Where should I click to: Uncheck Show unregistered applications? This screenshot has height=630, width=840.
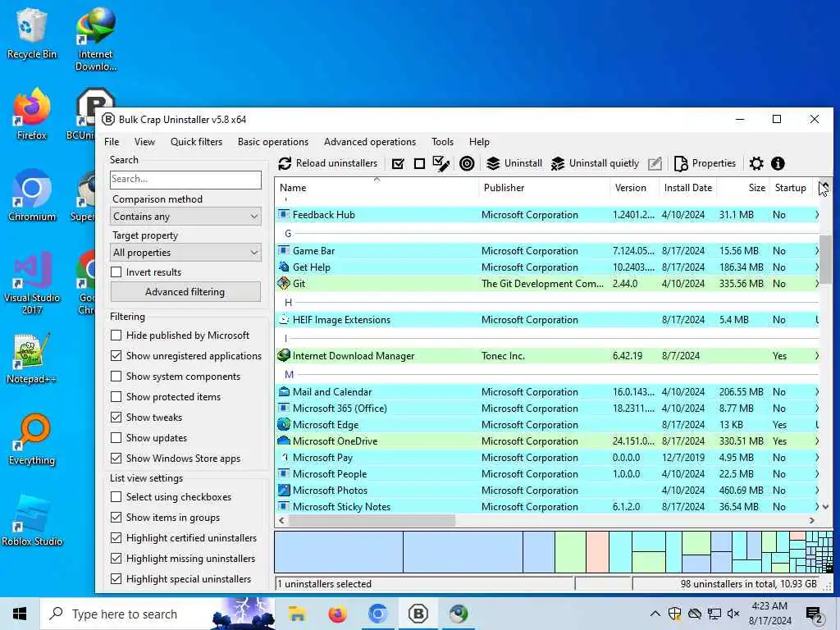(116, 356)
